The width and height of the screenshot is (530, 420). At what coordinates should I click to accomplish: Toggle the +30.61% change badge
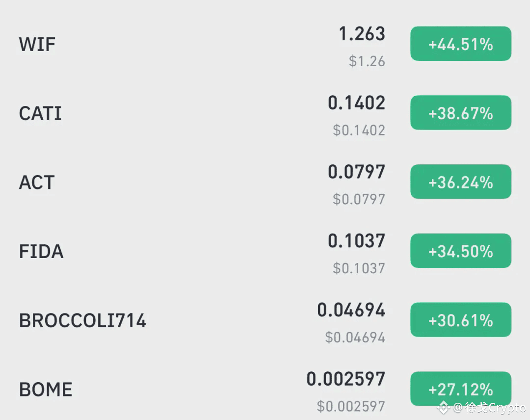461,319
